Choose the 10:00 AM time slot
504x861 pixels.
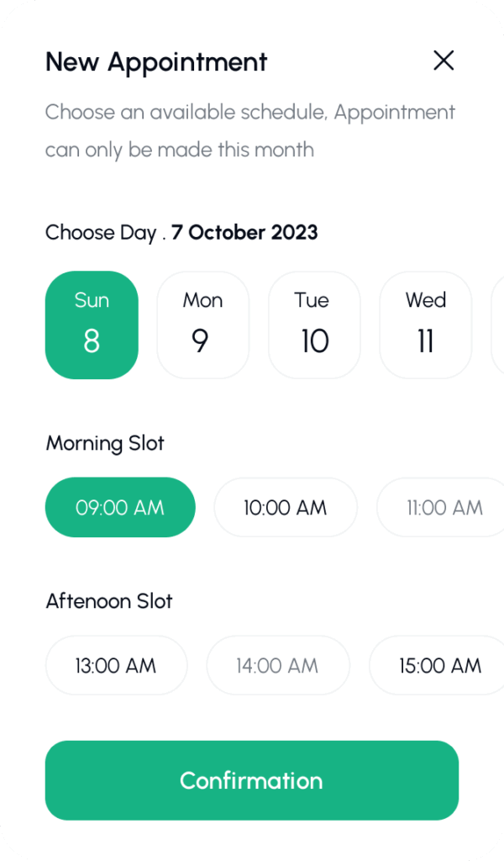tap(286, 507)
